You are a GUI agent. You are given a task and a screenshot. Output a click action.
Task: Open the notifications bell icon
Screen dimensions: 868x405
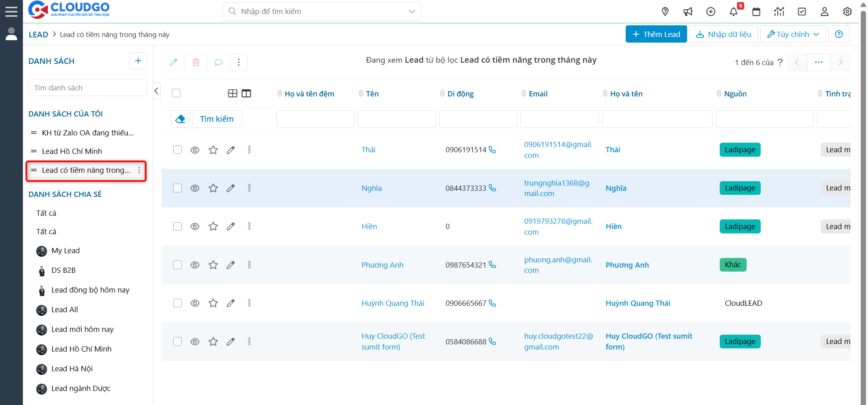[x=733, y=12]
